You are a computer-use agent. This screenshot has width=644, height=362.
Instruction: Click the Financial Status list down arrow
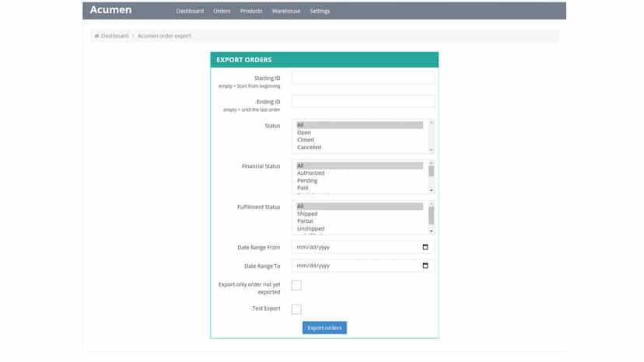(431, 190)
